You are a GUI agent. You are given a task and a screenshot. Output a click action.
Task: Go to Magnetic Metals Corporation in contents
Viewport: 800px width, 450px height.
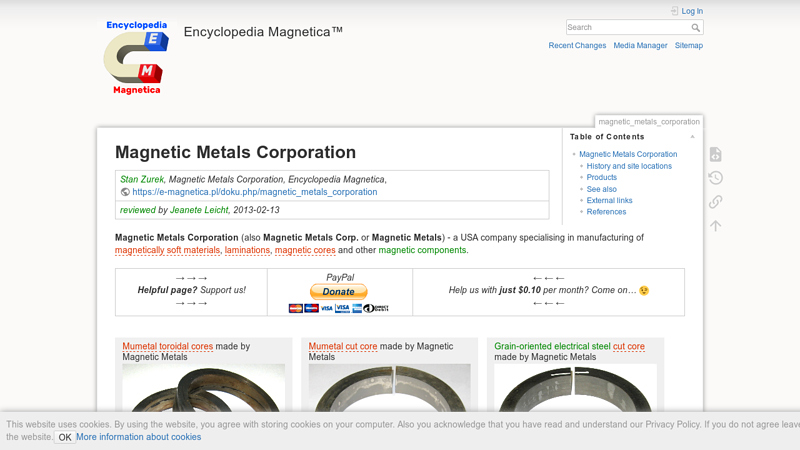click(628, 154)
